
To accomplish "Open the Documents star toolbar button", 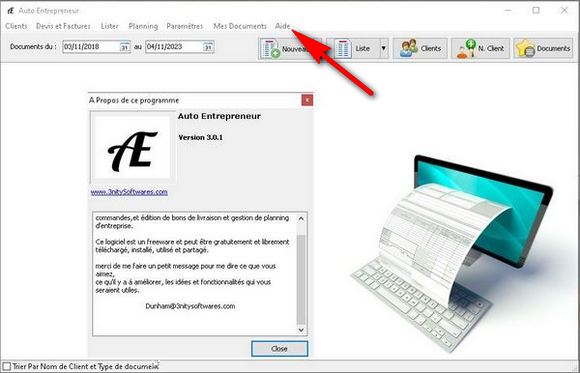I will point(543,48).
